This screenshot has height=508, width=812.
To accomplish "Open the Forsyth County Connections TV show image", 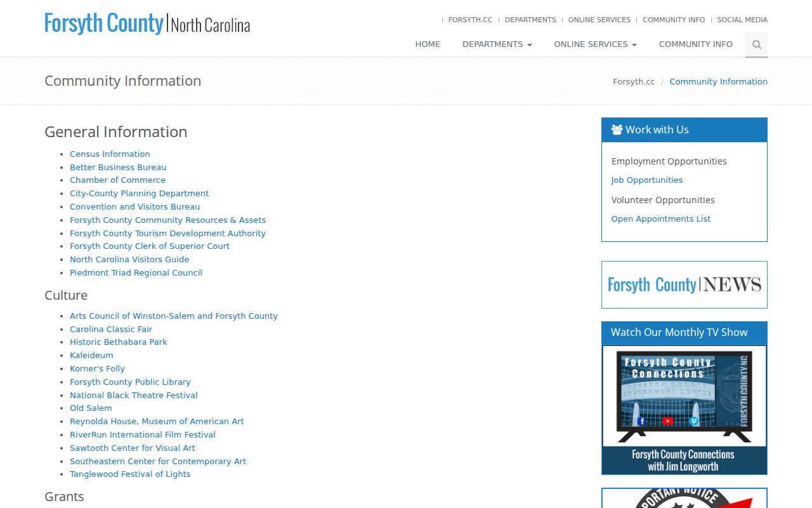I will point(684,410).
